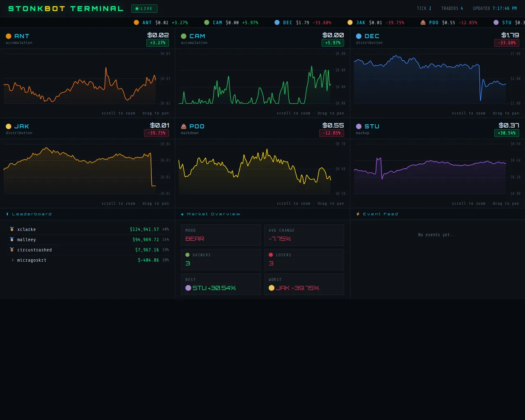Select DEC in the scrolling ticker bar
The height and width of the screenshot is (420, 525).
[288, 23]
